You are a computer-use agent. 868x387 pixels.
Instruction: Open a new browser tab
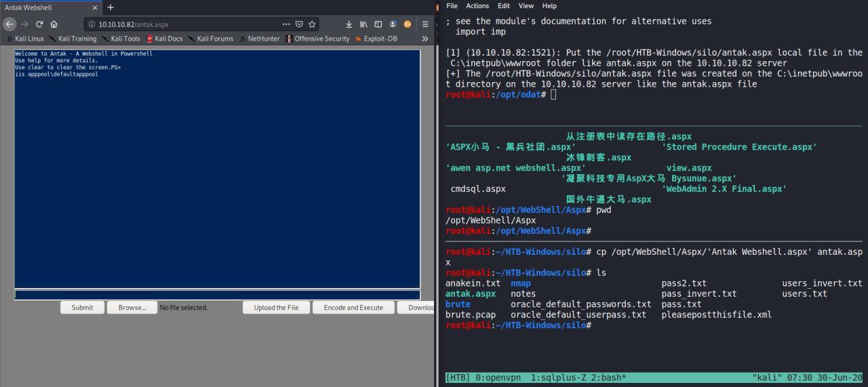[111, 7]
